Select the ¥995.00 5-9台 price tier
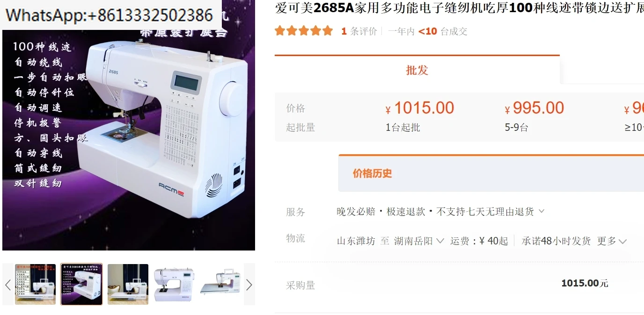 pos(534,116)
